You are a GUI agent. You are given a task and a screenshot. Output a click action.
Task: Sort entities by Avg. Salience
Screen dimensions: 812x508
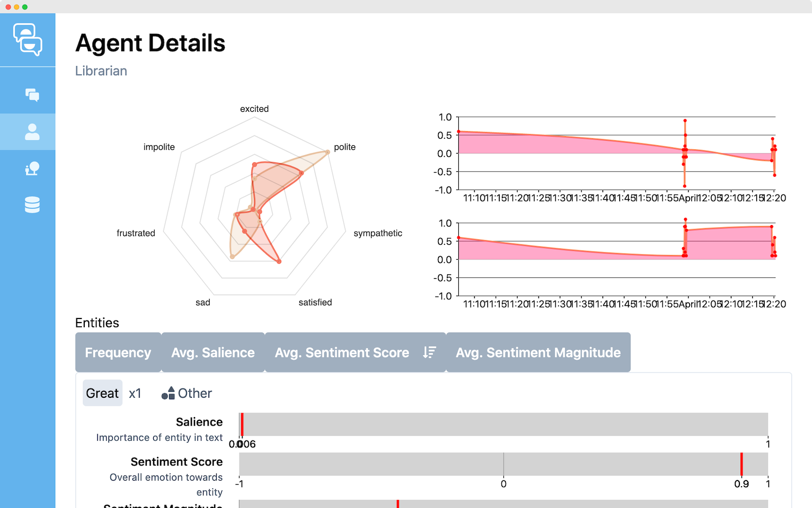tap(213, 353)
